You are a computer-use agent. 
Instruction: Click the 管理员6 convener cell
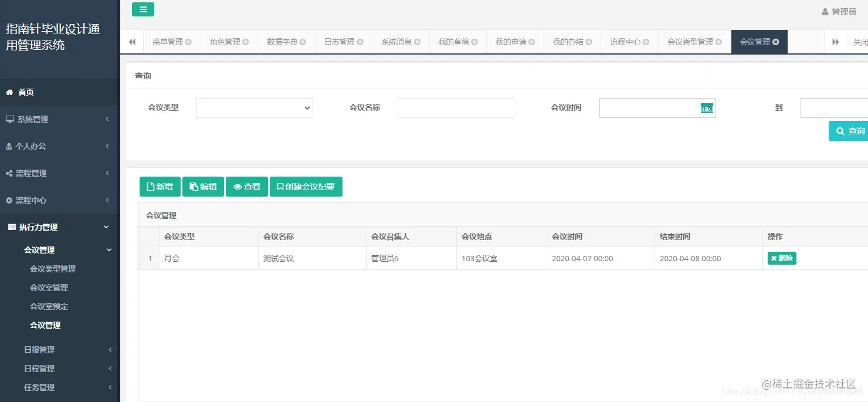[411, 258]
